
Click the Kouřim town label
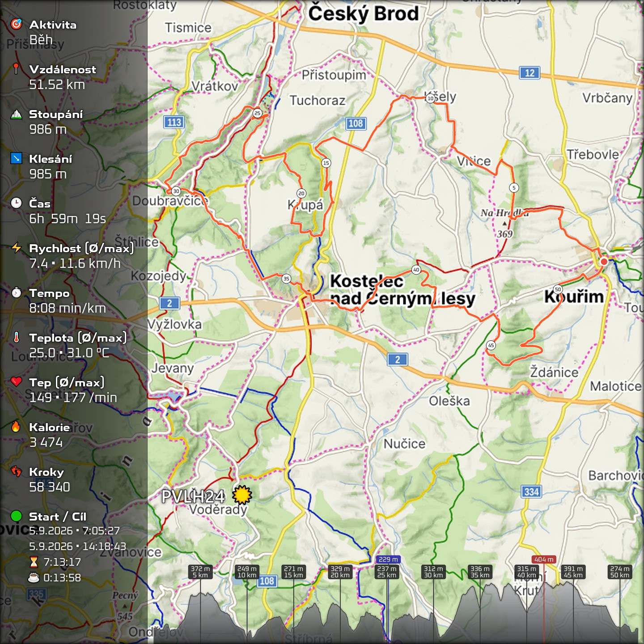[574, 297]
